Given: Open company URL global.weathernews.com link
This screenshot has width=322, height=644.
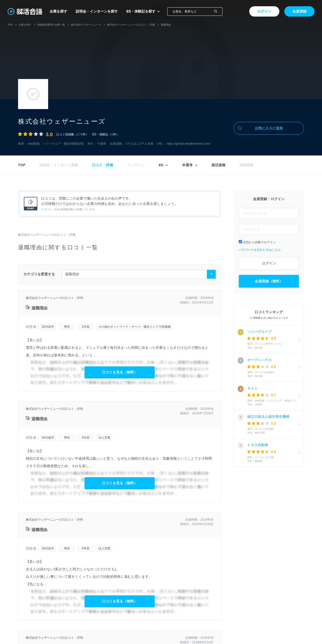Looking at the screenshot, I should click(x=189, y=144).
